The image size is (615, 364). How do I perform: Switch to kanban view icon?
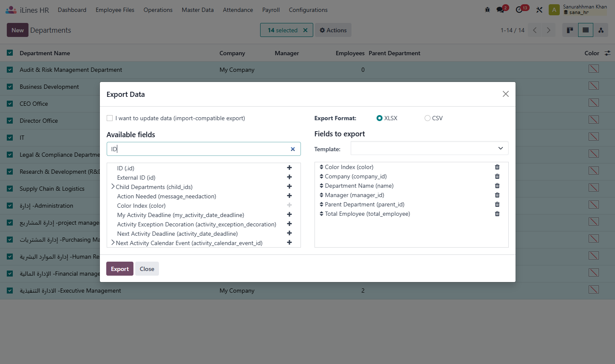click(570, 30)
